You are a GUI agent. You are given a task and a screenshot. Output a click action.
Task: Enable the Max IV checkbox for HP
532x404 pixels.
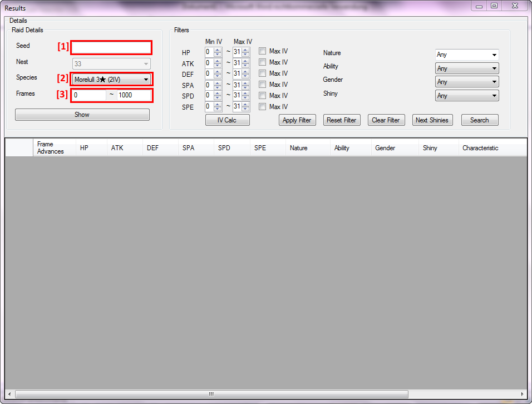click(x=262, y=51)
